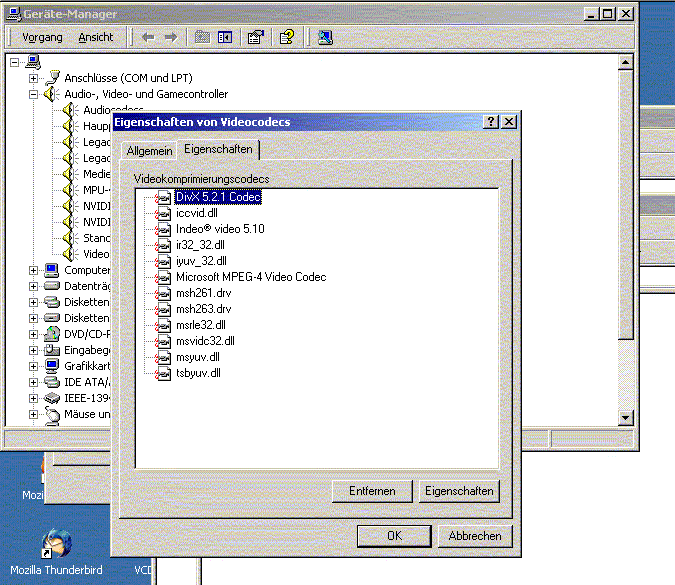Screen dimensions: 675x585
Task: Select the msrle32.dll codec icon
Action: (163, 325)
